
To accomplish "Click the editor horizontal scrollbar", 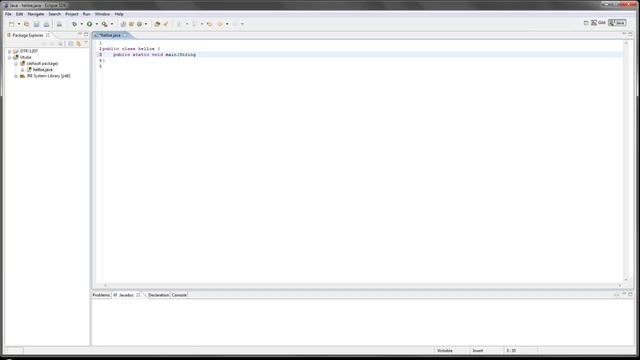I will [x=362, y=286].
